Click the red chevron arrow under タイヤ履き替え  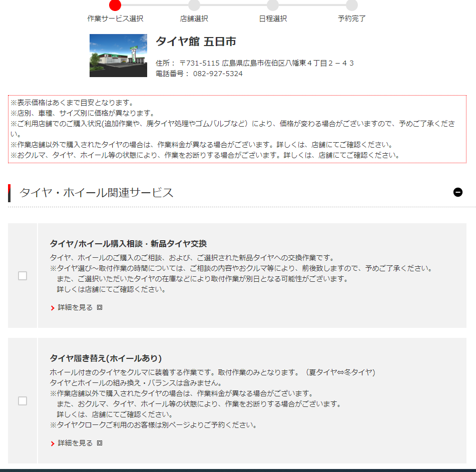pos(53,443)
